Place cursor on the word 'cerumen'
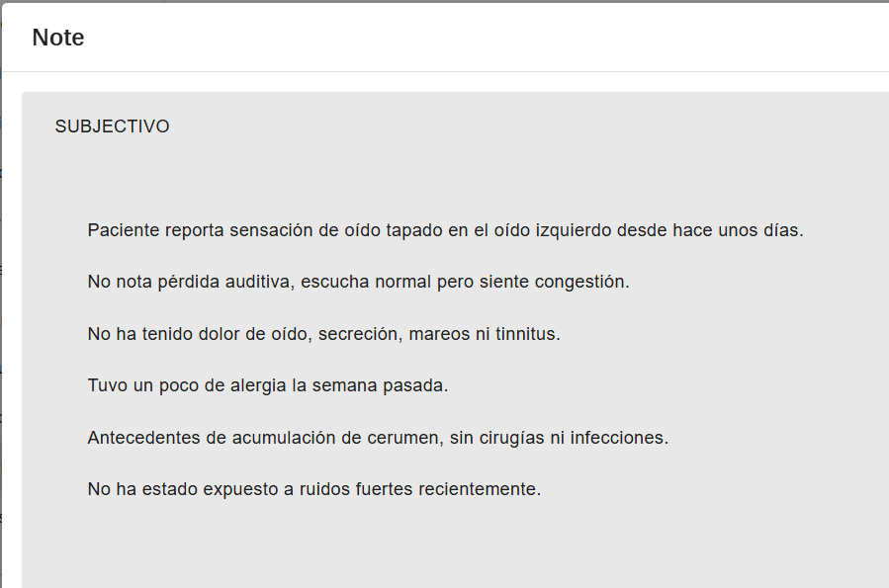The image size is (889, 588). [407, 437]
